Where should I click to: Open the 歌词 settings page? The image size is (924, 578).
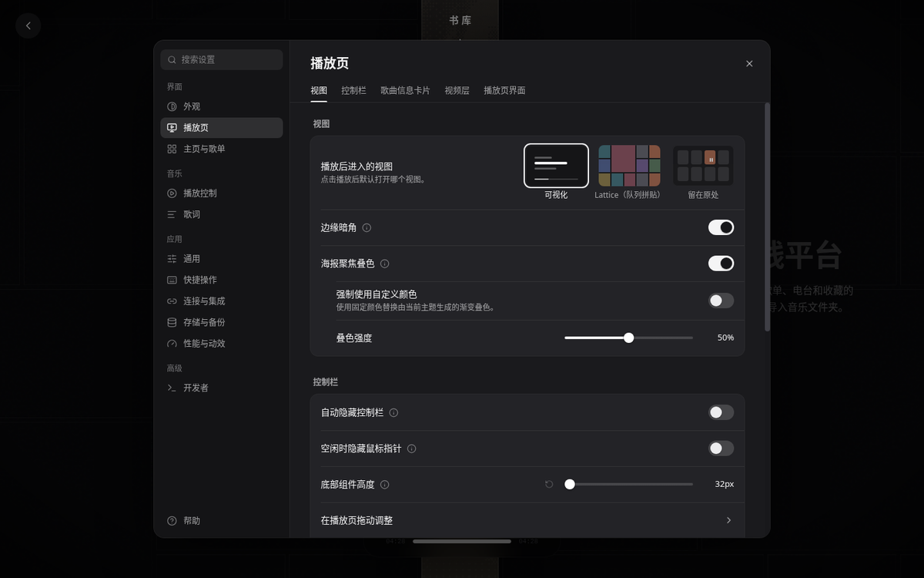click(x=222, y=214)
